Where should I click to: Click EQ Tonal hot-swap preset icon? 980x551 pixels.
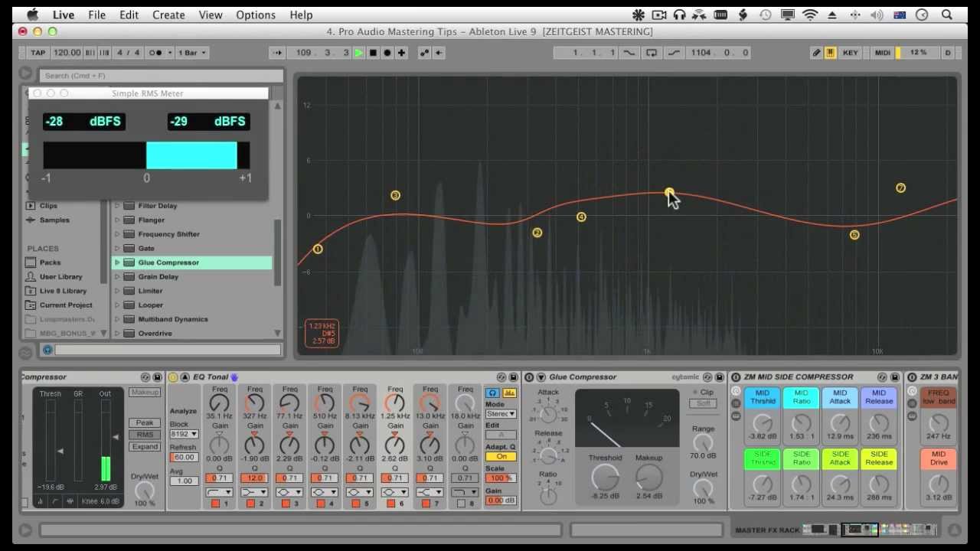click(501, 377)
